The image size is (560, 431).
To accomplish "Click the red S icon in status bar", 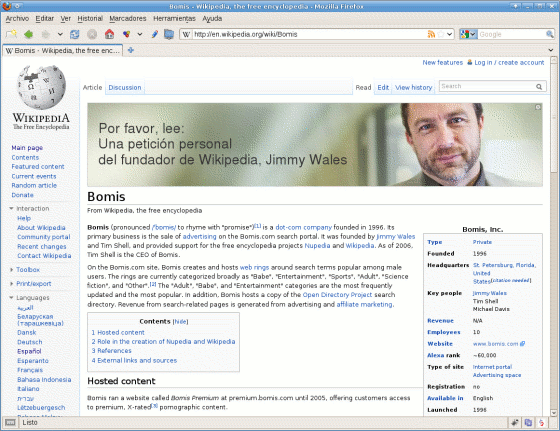I will pyautogui.click(x=541, y=423).
